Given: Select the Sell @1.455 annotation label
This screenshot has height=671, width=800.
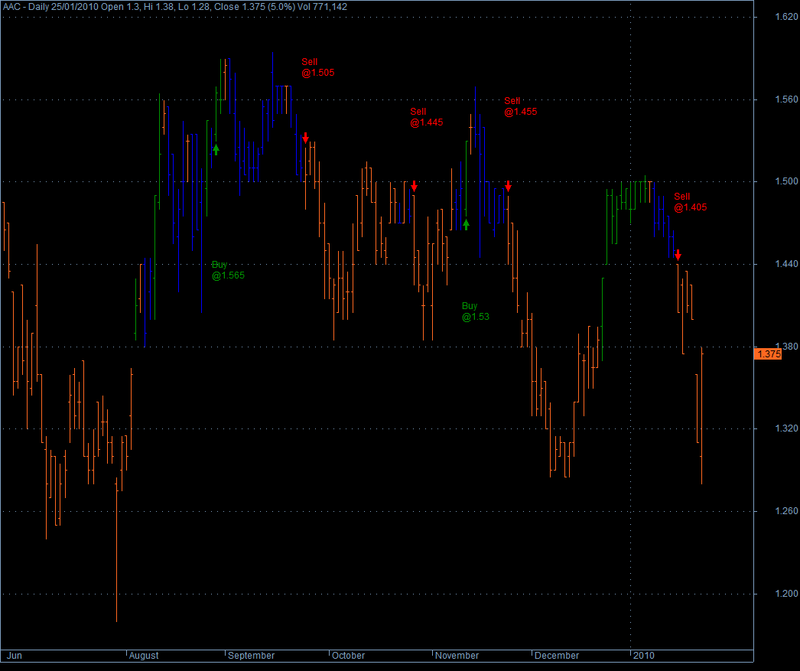Looking at the screenshot, I should click(x=520, y=106).
